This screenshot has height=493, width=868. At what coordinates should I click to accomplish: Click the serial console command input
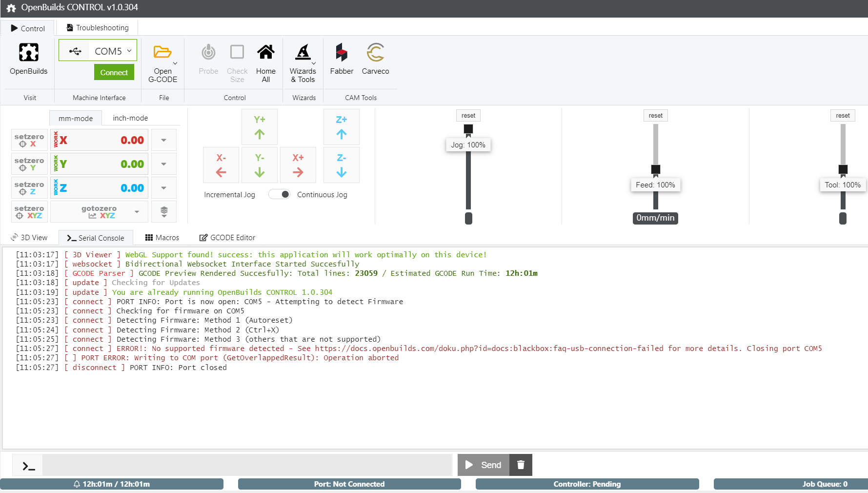[247, 465]
